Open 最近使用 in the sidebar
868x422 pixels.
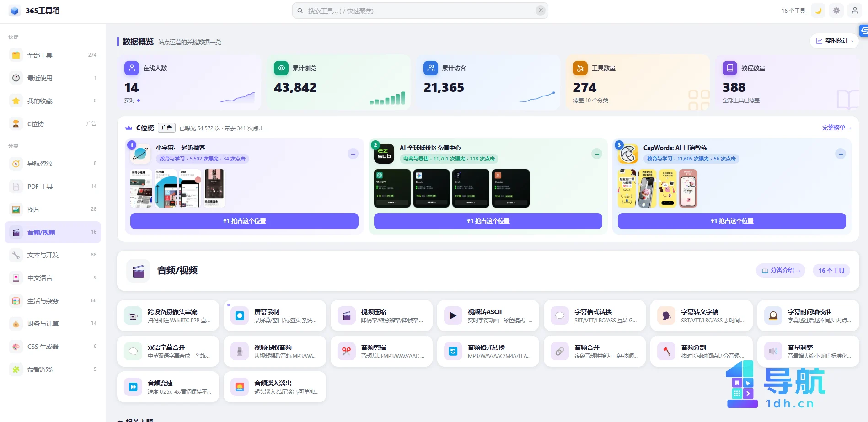53,78
